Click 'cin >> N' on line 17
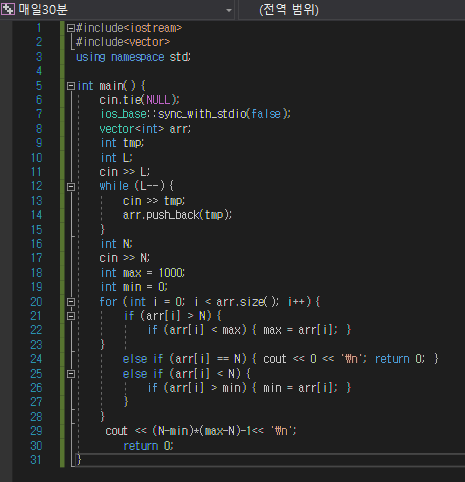Viewport: 465px width, 482px height. tap(125, 258)
